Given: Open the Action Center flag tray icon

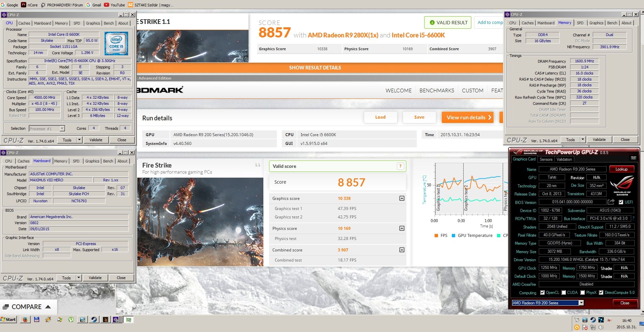Looking at the screenshot, I should coord(585,327).
